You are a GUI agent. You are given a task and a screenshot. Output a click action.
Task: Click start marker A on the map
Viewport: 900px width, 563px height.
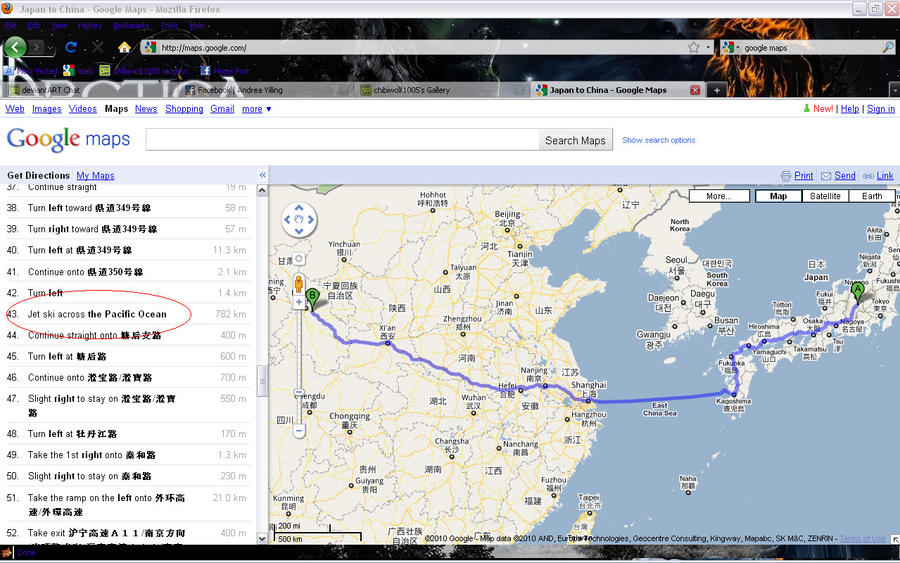click(856, 292)
